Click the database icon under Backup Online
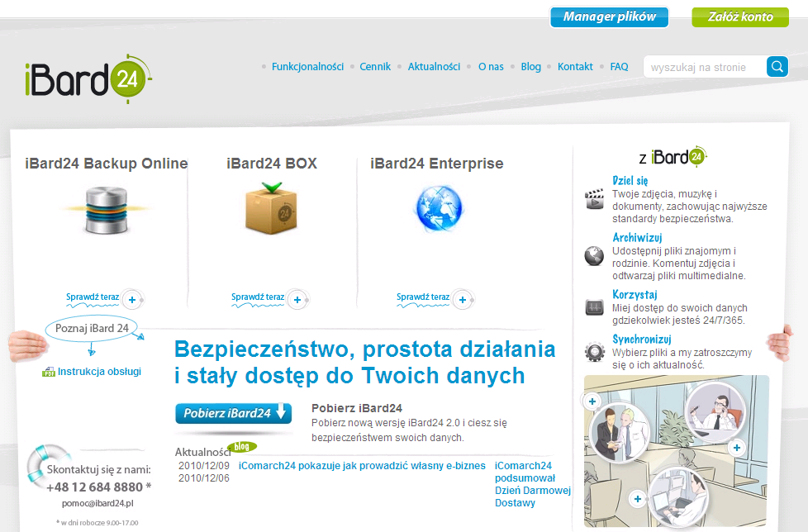Viewport: 808px width, 532px height. point(106,210)
